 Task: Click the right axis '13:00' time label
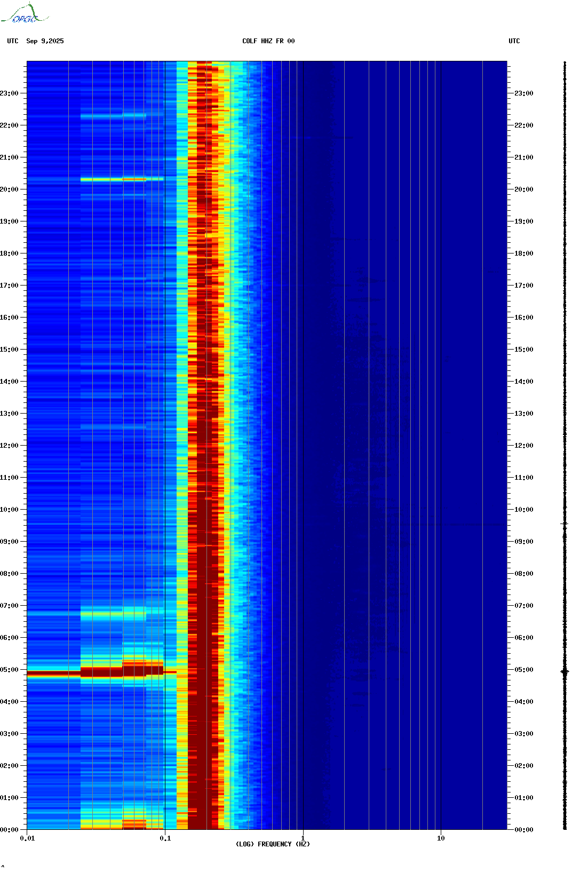523,414
